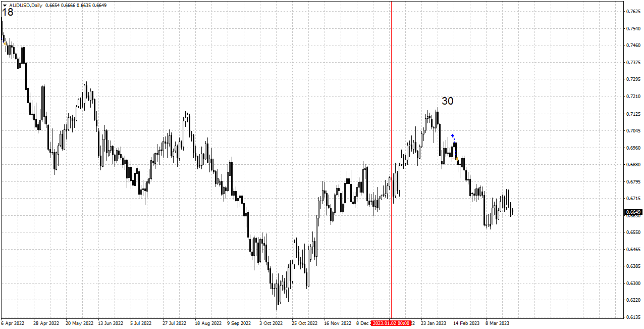Click the 3 Oct 2022 date label

point(271,323)
